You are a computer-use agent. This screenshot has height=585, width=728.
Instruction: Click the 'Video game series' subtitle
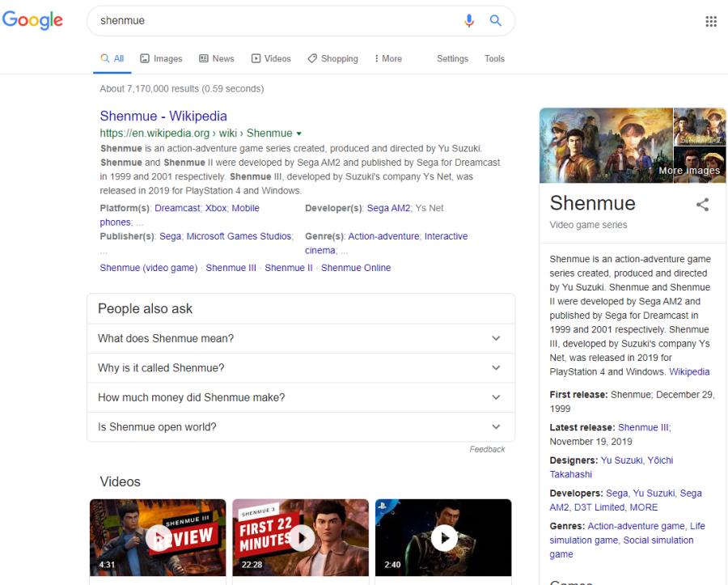click(588, 225)
